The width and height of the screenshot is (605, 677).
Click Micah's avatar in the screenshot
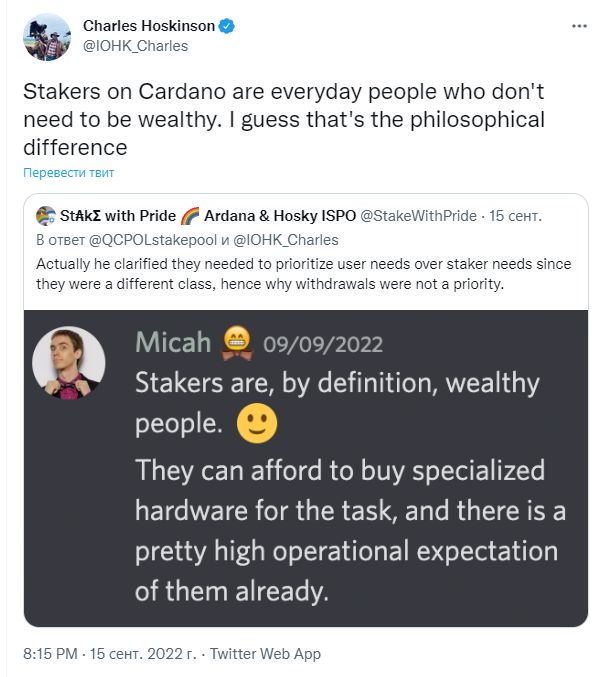[x=68, y=363]
